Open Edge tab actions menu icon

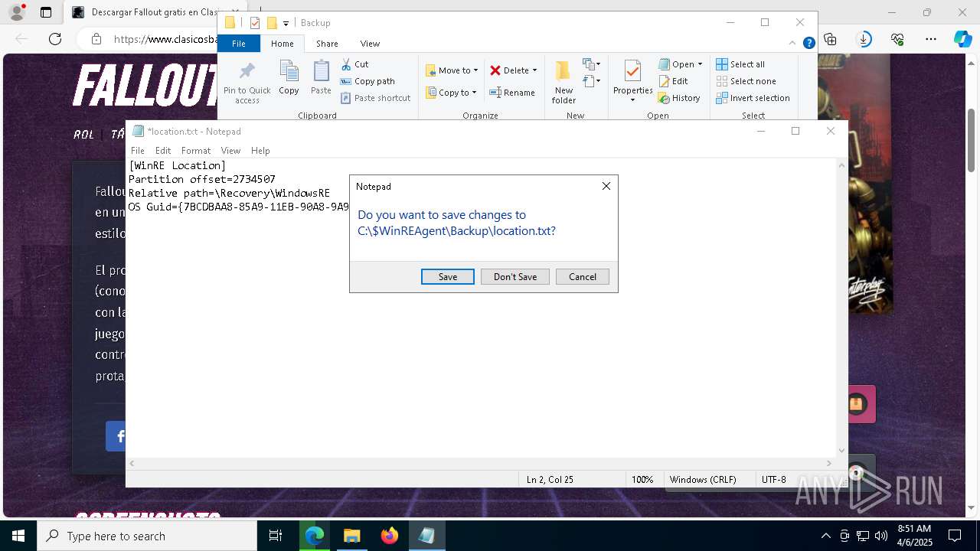click(x=46, y=12)
